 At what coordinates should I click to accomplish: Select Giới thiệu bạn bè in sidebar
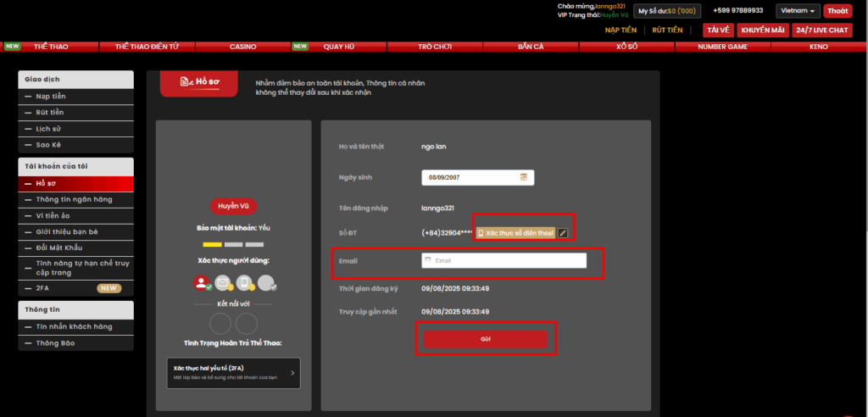75,231
